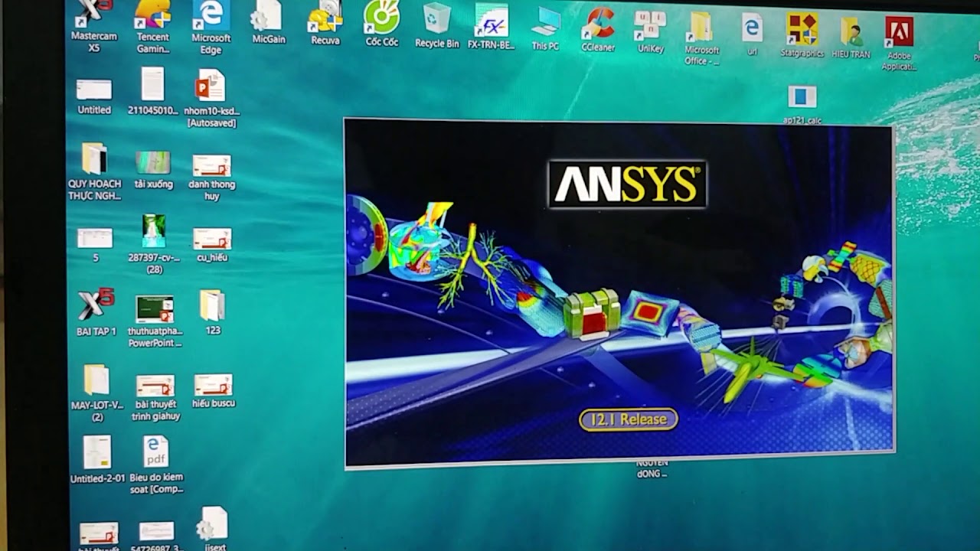The height and width of the screenshot is (551, 980).
Task: Select the ap121_calc desktop file
Action: (x=802, y=106)
